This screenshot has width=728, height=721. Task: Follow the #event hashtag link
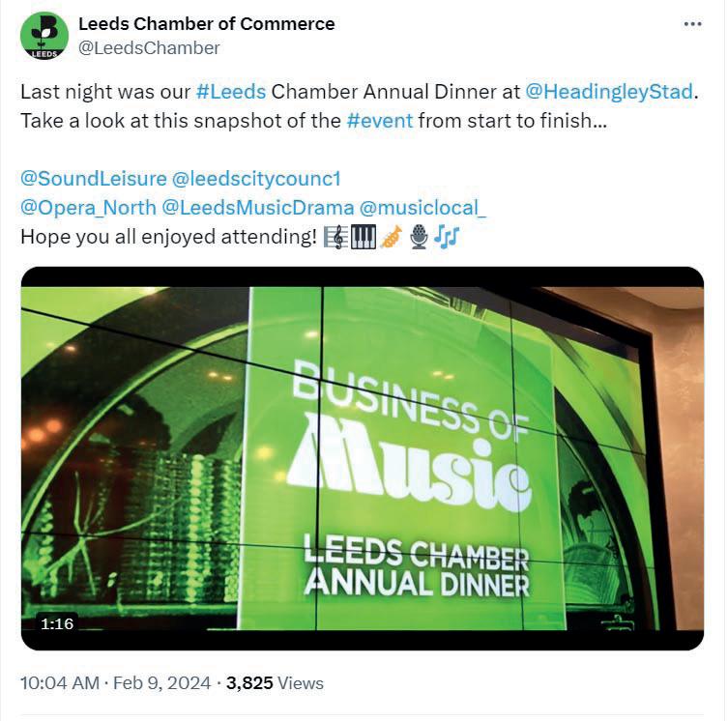[379, 121]
